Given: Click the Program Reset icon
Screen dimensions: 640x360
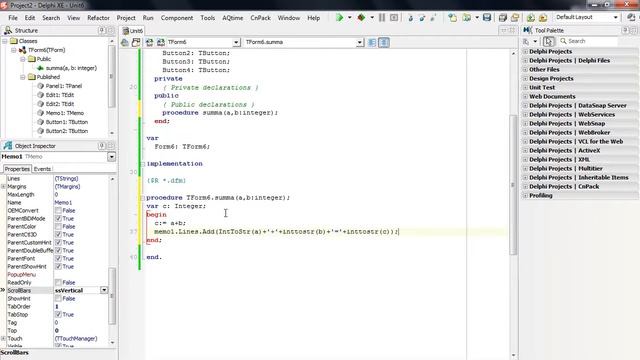Looking at the screenshot, I should tap(394, 18).
